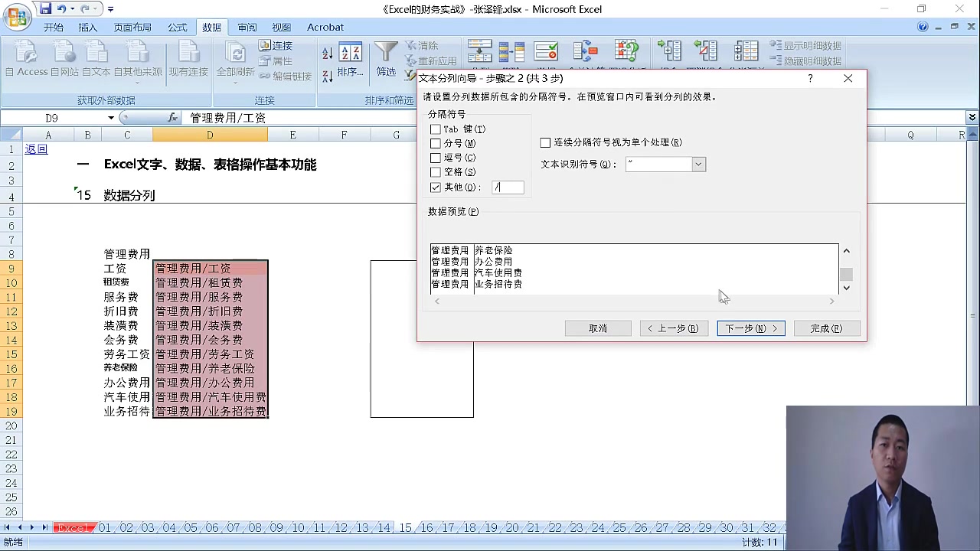Tick treat consecutive delimiters as one

click(545, 142)
